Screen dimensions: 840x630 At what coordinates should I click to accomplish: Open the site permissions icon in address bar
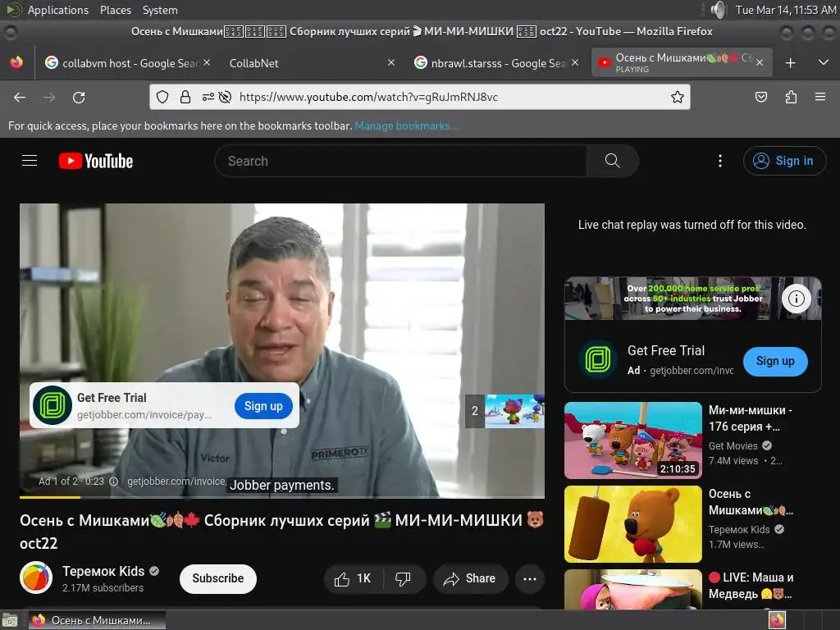208,97
